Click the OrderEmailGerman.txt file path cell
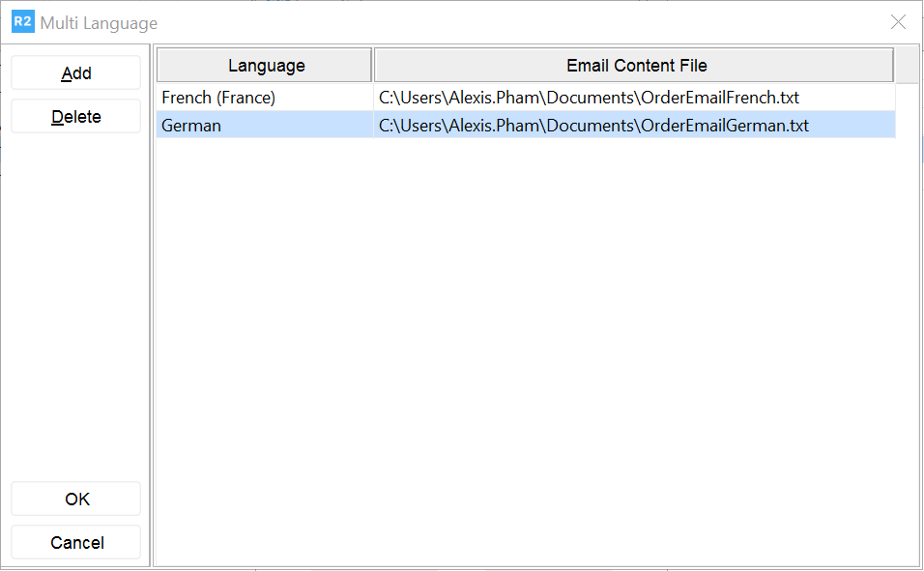The width and height of the screenshot is (924, 571). tap(633, 126)
